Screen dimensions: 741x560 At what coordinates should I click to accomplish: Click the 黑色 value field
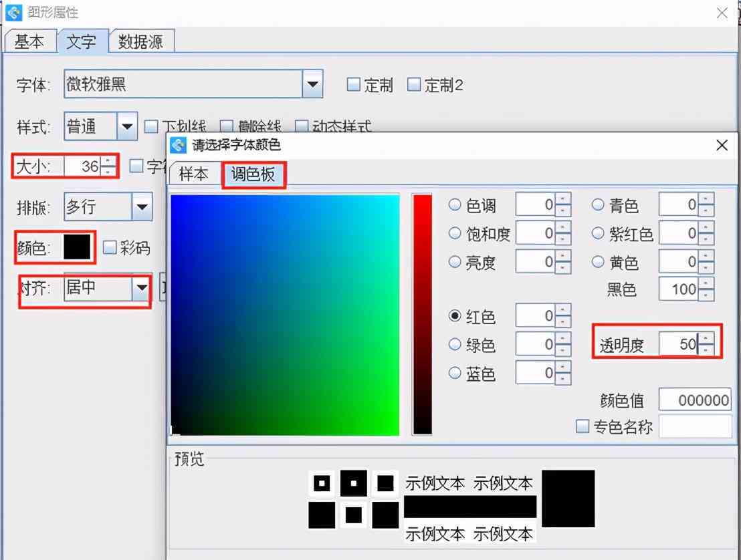[678, 289]
